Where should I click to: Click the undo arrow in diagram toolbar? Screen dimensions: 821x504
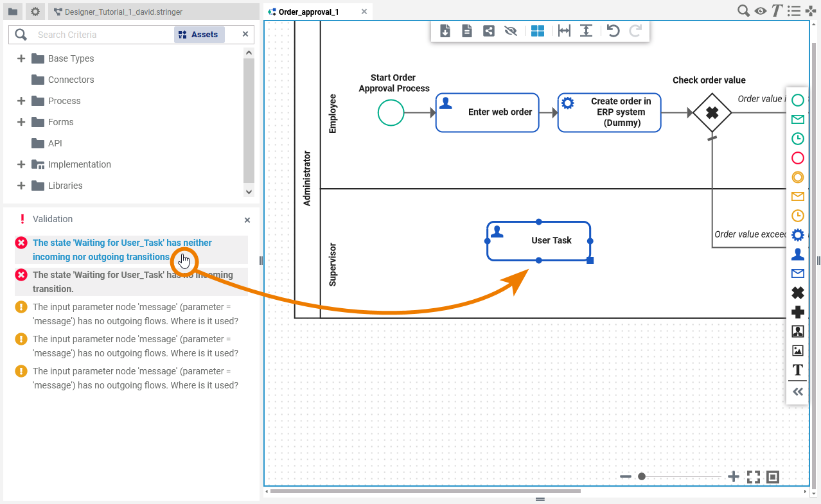click(614, 31)
